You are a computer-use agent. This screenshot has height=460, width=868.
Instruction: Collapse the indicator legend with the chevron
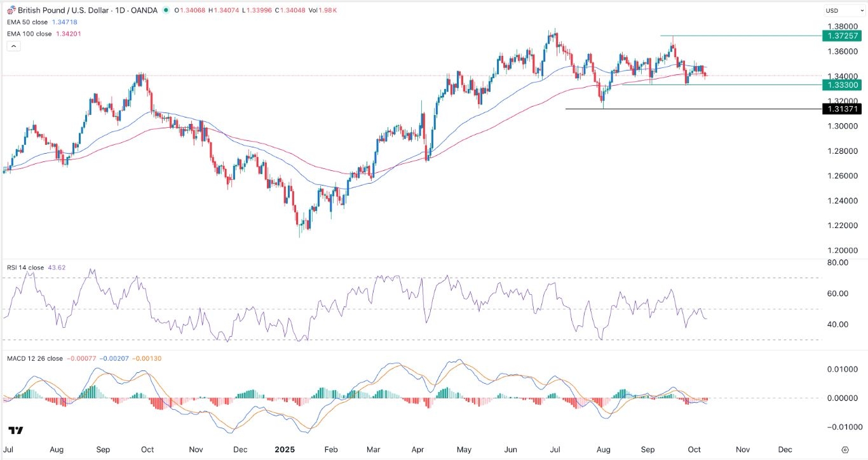pos(13,45)
